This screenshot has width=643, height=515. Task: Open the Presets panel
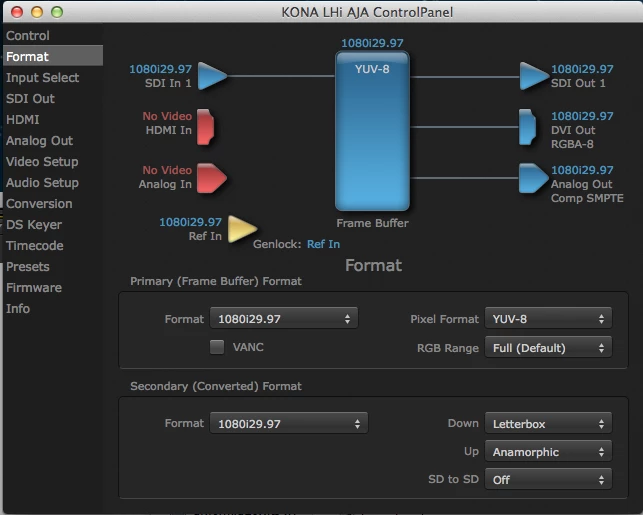tap(53, 267)
